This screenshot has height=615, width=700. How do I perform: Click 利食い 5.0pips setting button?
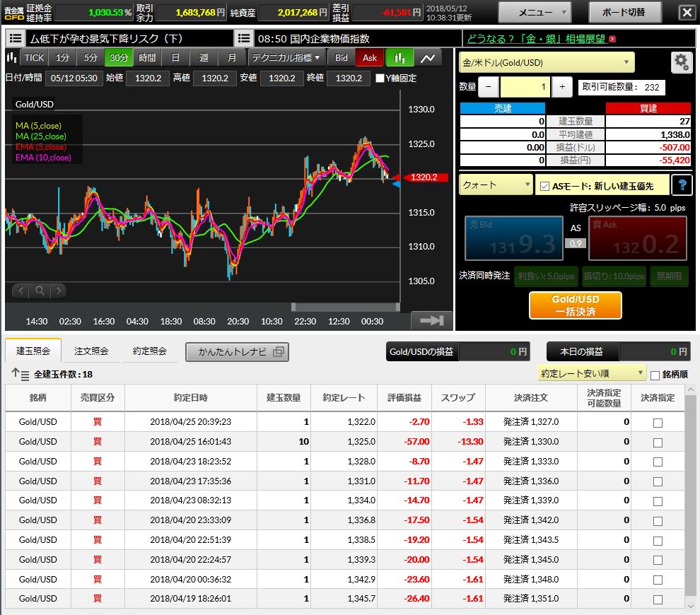[546, 276]
